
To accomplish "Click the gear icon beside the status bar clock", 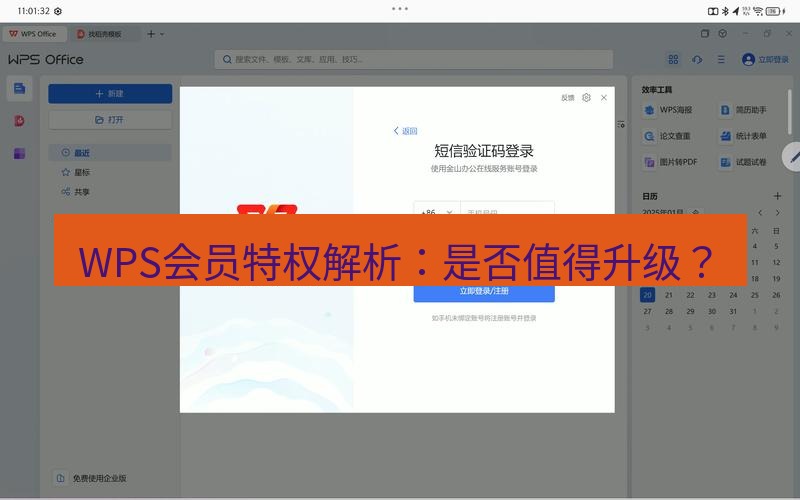I will click(58, 11).
